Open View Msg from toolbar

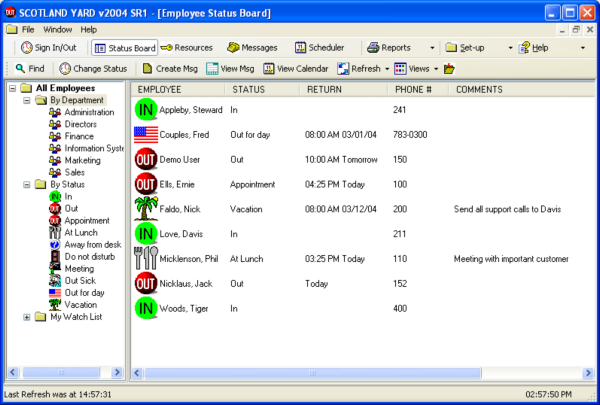tap(230, 69)
